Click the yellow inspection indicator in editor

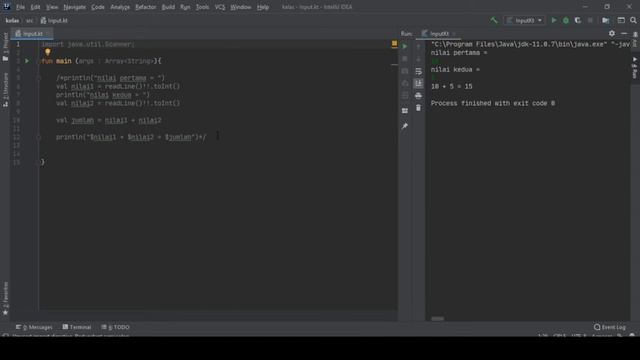click(394, 43)
